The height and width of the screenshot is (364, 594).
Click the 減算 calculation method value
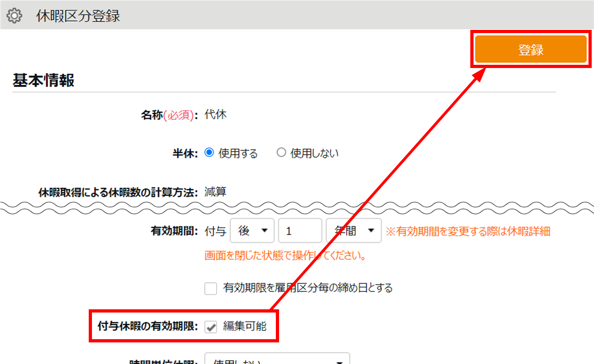click(216, 192)
